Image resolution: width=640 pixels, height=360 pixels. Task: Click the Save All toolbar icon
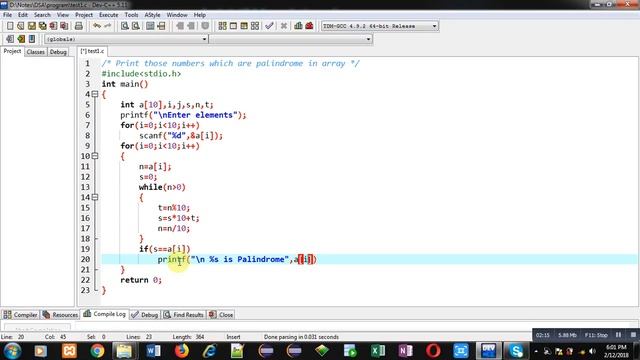42,26
